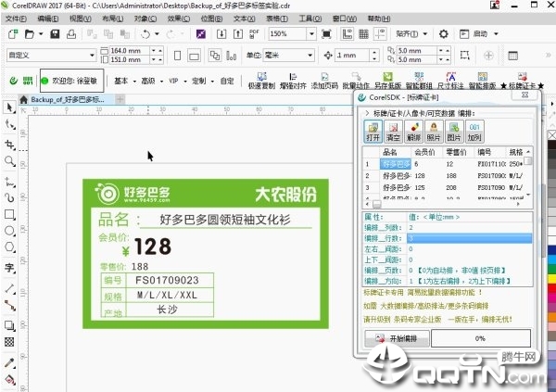Open the zoom level 150% dropdown
This screenshot has width=556, height=392.
311,34
